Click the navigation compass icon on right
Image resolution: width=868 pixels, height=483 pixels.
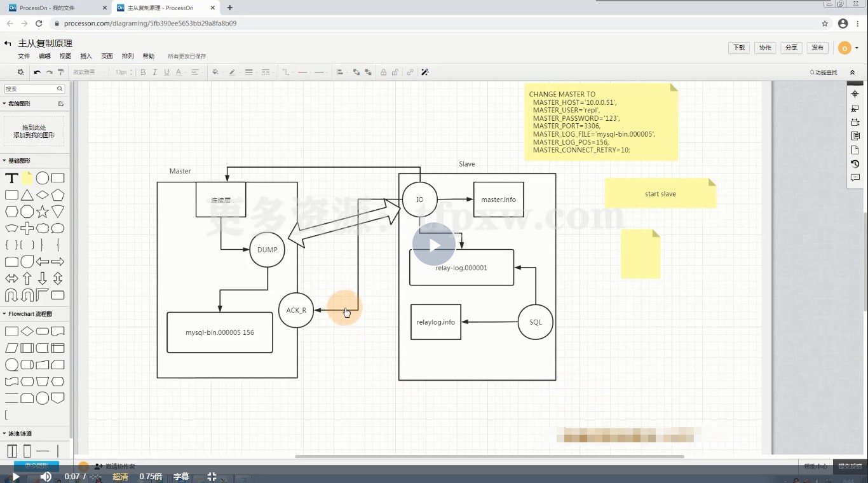click(x=855, y=94)
